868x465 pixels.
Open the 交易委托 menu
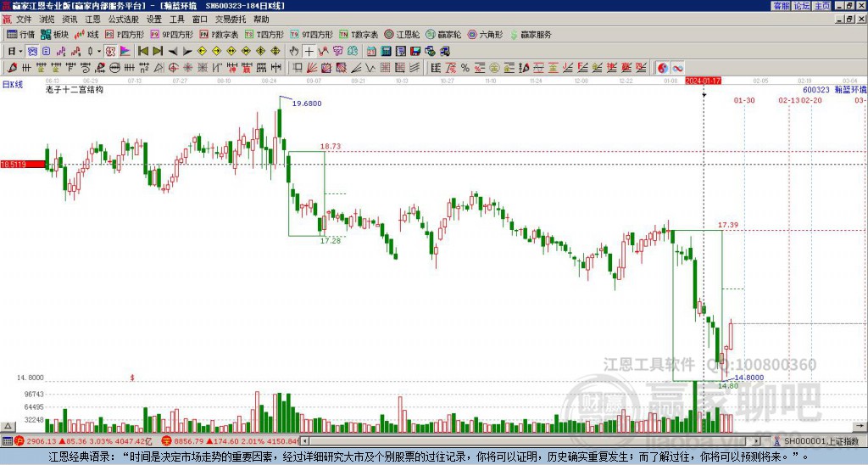[x=231, y=20]
